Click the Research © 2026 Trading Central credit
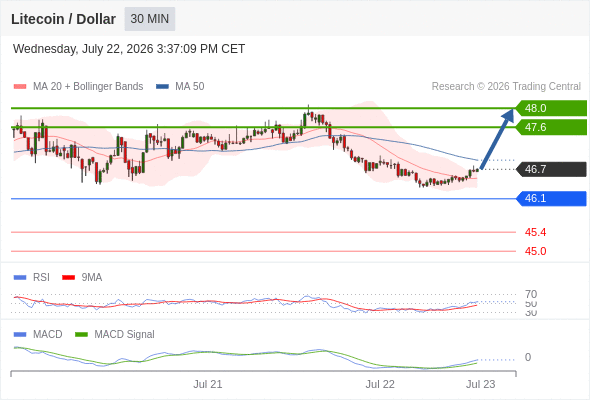 (506, 87)
